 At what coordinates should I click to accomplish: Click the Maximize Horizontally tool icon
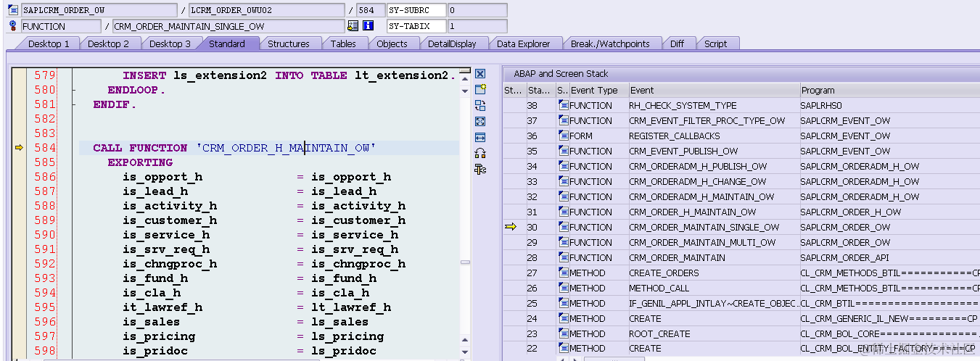click(479, 137)
